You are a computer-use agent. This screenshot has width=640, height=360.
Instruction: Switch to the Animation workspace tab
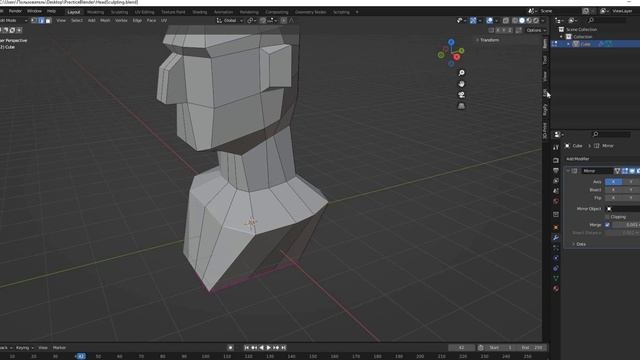[223, 12]
